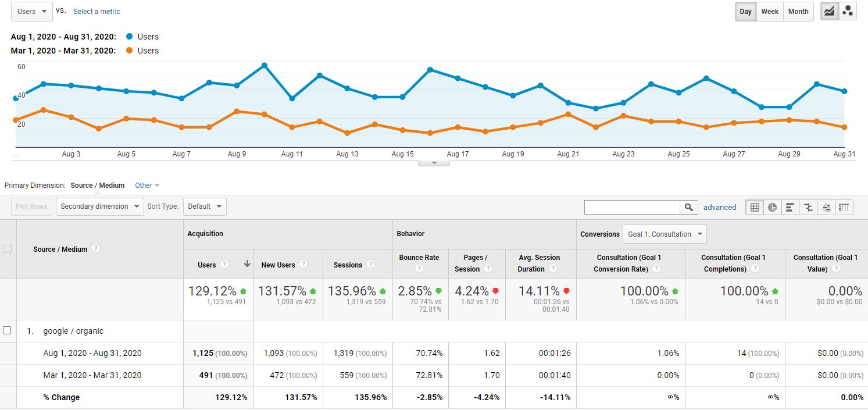The width and height of the screenshot is (868, 410).
Task: Switch graph granularity to Week
Action: (770, 12)
